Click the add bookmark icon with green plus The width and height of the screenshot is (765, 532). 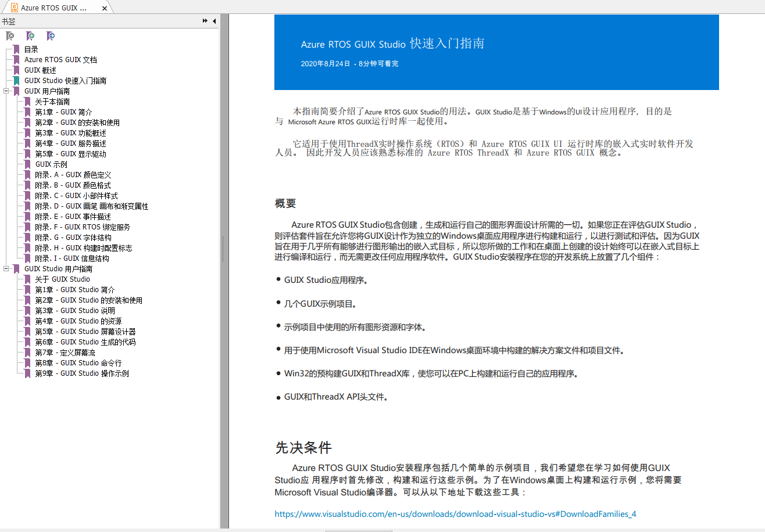click(30, 36)
